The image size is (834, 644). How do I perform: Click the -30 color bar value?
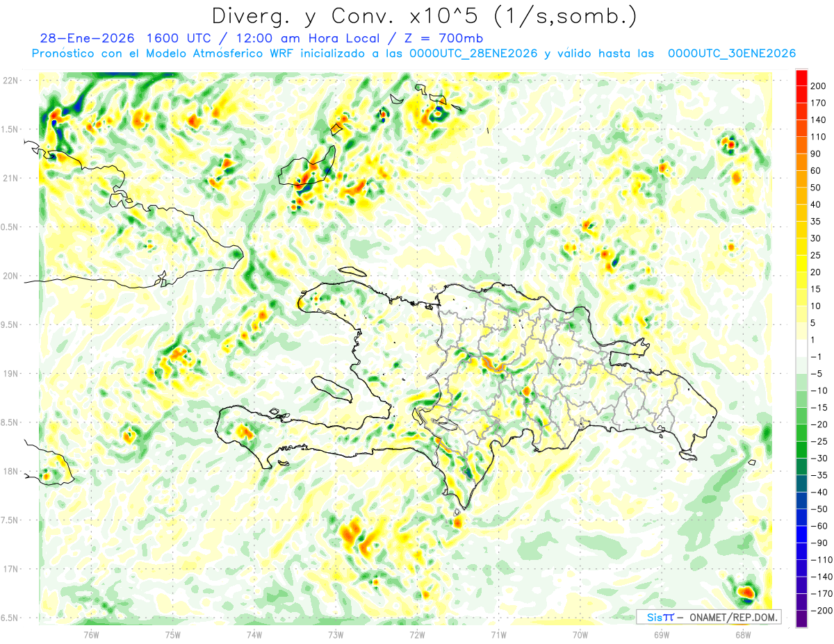[819, 459]
